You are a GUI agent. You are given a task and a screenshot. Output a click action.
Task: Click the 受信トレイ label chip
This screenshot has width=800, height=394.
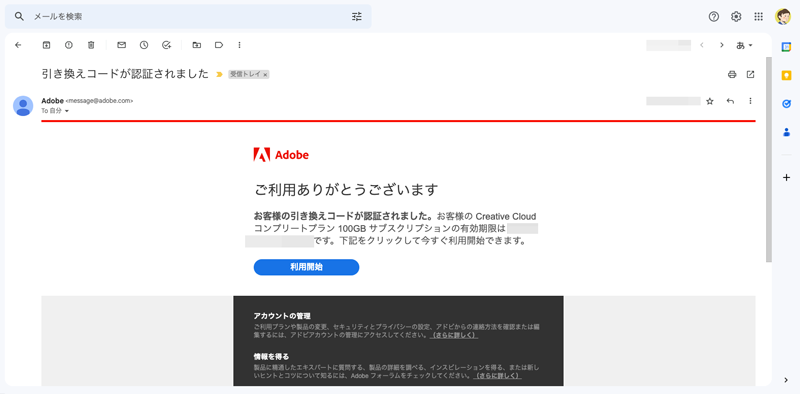(x=245, y=75)
